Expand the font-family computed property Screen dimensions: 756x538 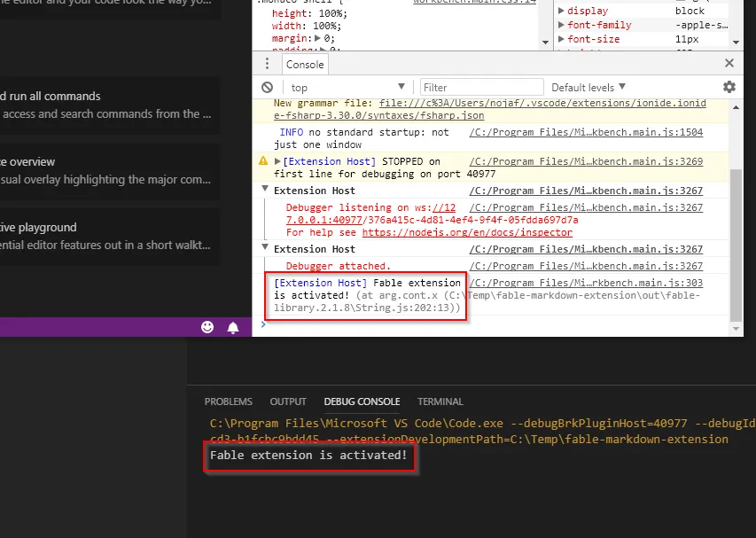coord(560,25)
